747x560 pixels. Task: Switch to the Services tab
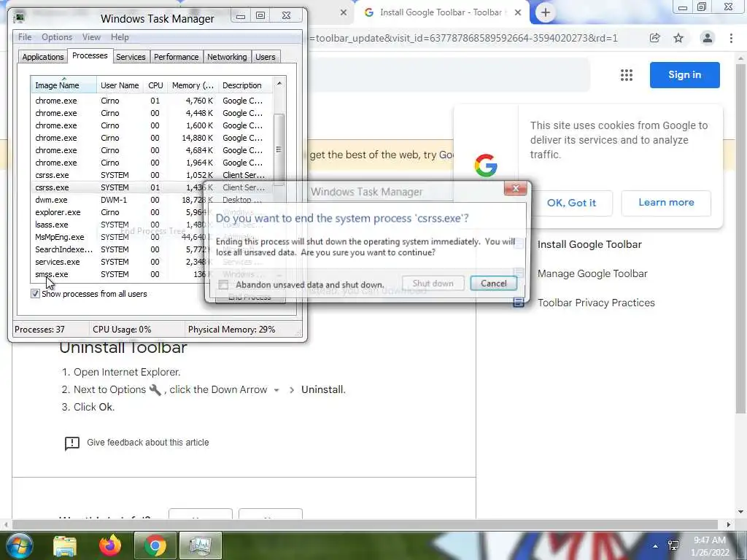coord(131,57)
